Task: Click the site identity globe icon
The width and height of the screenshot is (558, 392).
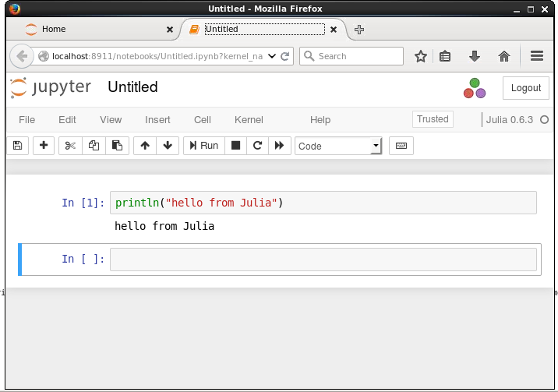Action: (44, 56)
